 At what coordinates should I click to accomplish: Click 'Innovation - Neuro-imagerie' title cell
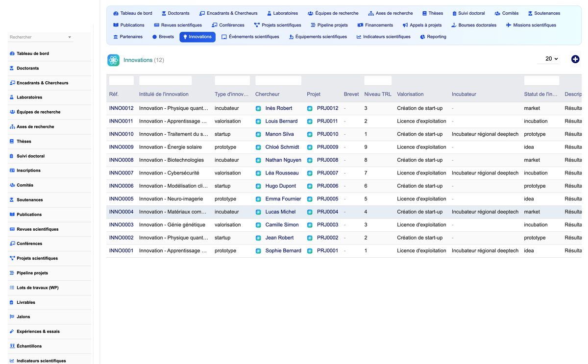point(171,199)
